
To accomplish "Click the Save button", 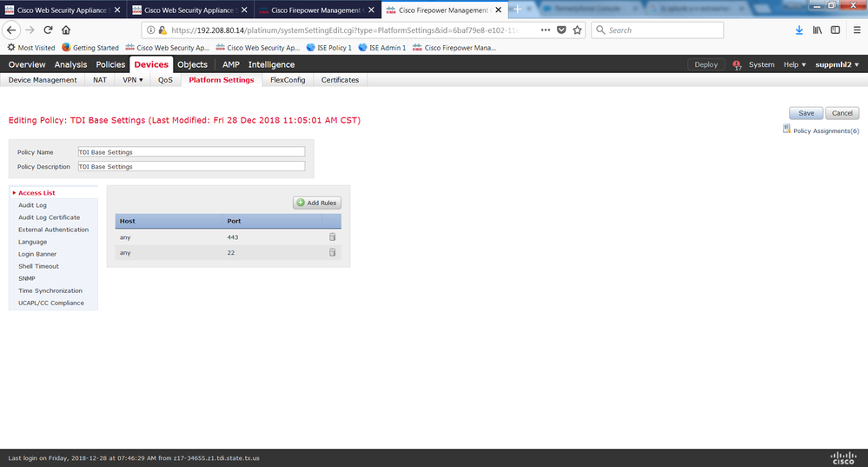I will click(806, 113).
